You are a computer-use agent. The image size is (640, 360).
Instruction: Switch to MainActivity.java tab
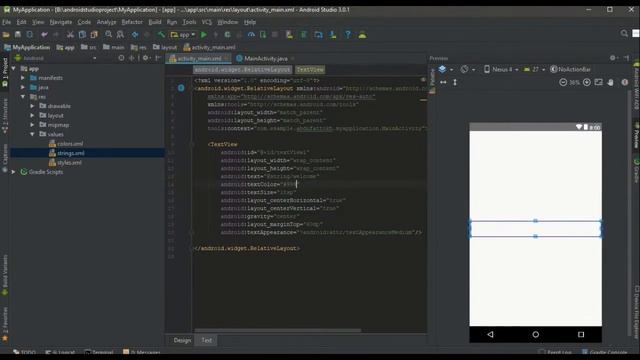point(266,58)
